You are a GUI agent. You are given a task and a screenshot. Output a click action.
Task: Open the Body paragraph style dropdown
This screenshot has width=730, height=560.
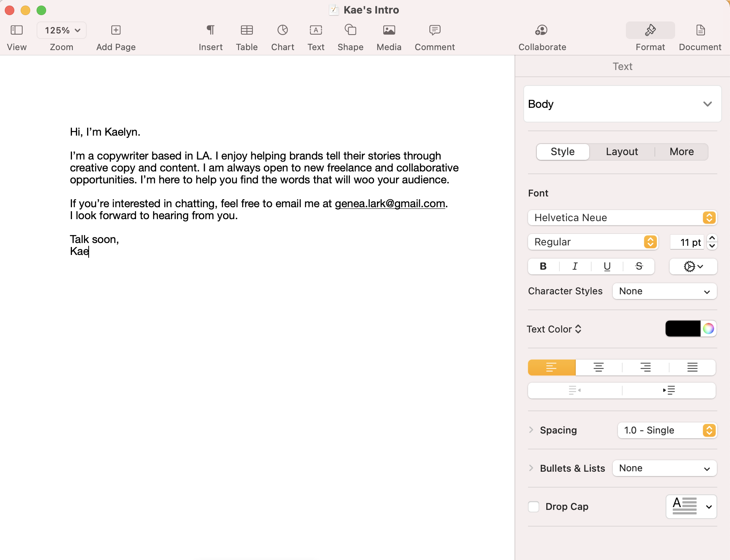tap(622, 104)
